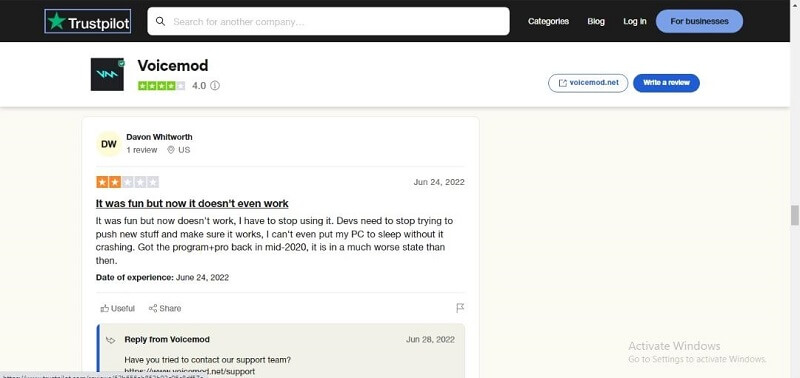Show the rating info icon beside 4.0
The width and height of the screenshot is (800, 378).
click(x=215, y=86)
